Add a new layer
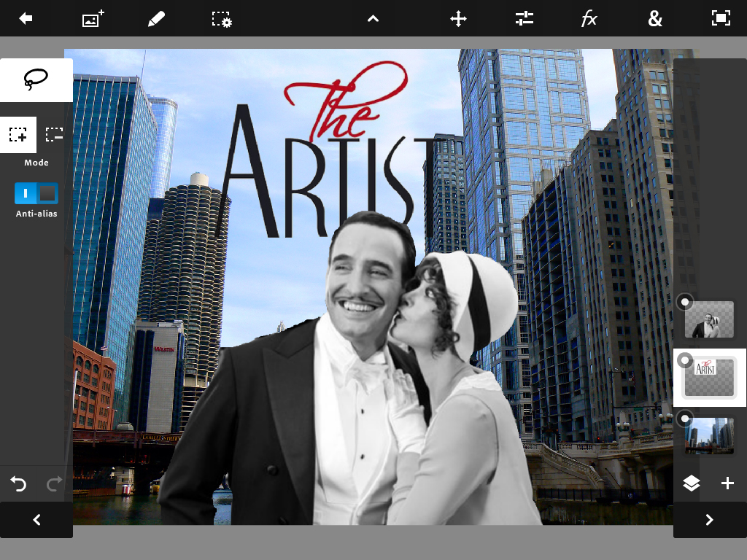747x560 pixels. click(727, 483)
